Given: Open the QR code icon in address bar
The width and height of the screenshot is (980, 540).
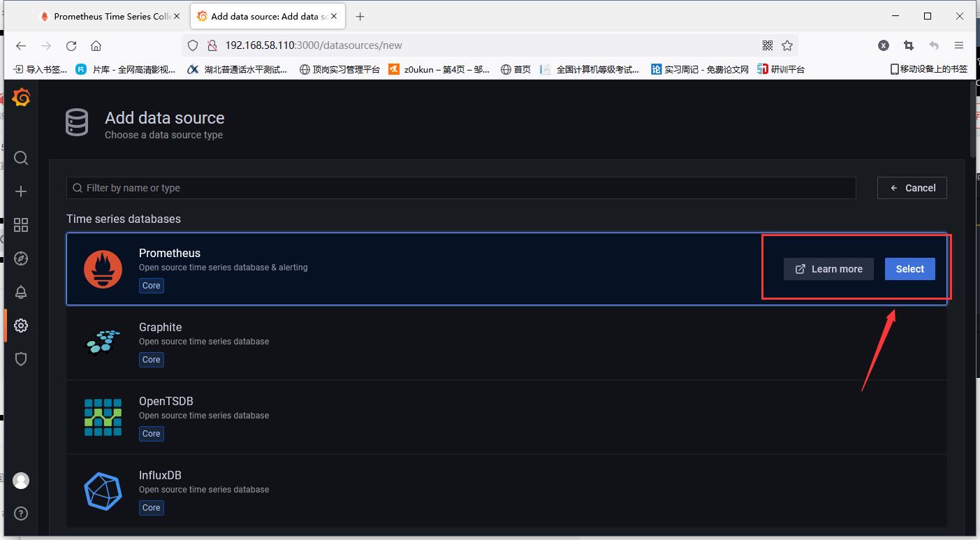Looking at the screenshot, I should pyautogui.click(x=768, y=45).
